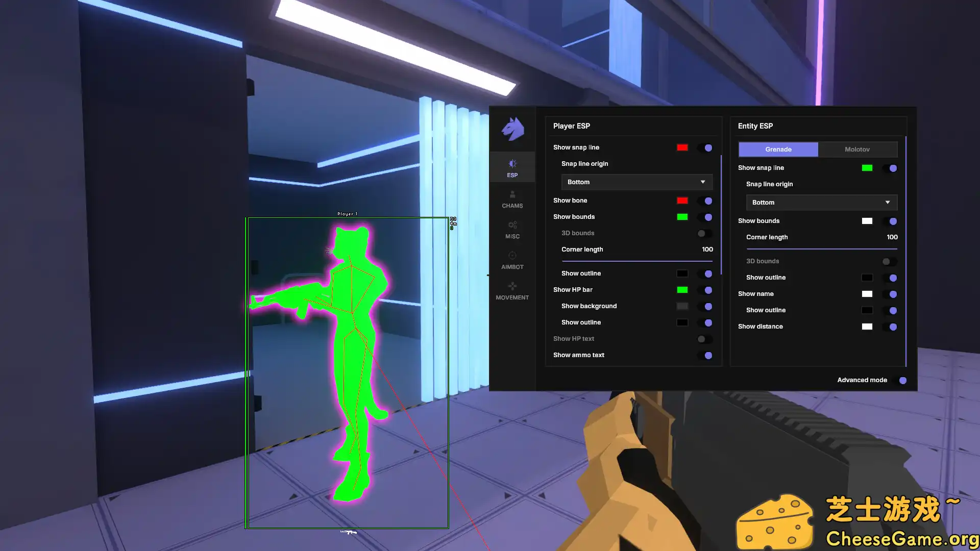Click the CheeseGame.org watermark link
This screenshot has height=551, width=980.
pos(901,539)
